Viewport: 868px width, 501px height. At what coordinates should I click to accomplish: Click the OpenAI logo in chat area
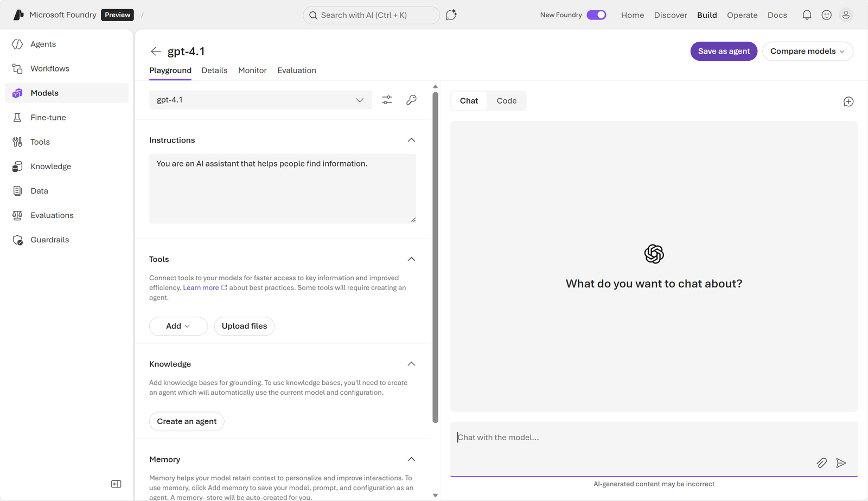click(x=654, y=254)
